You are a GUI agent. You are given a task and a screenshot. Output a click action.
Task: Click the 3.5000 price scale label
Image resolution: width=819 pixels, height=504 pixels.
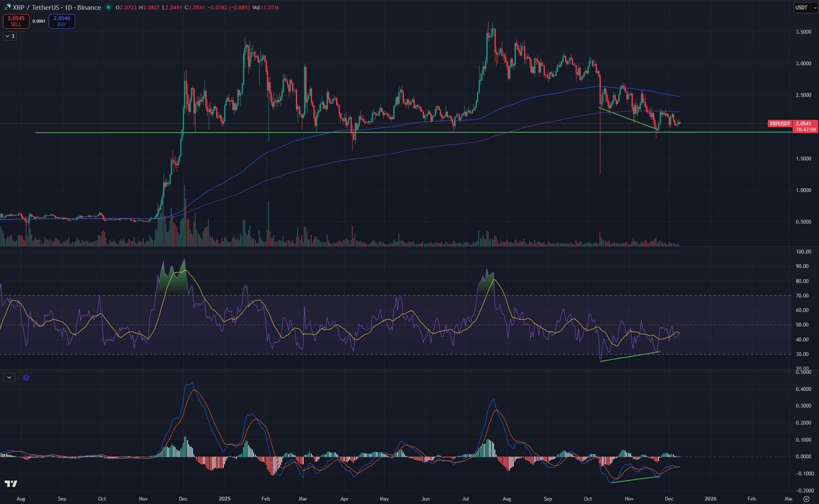(x=803, y=32)
